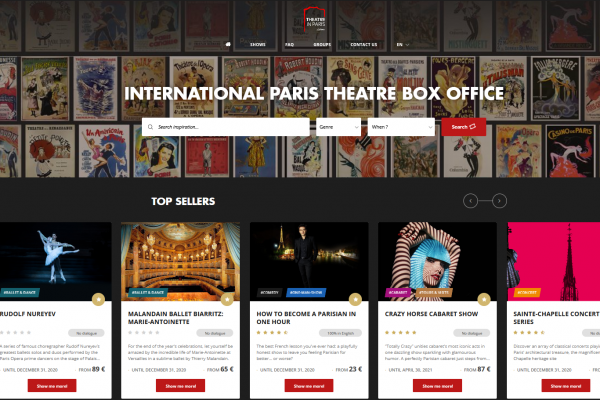This screenshot has height=400, width=600.
Task: Click Show me more for Crazy Horse Cabaret
Action: point(437,385)
